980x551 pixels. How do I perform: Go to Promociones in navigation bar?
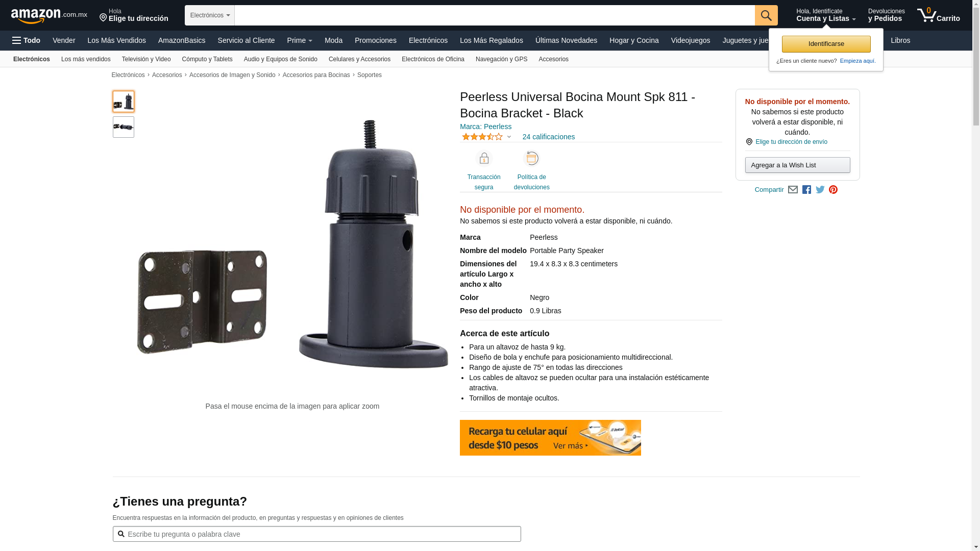(x=376, y=40)
